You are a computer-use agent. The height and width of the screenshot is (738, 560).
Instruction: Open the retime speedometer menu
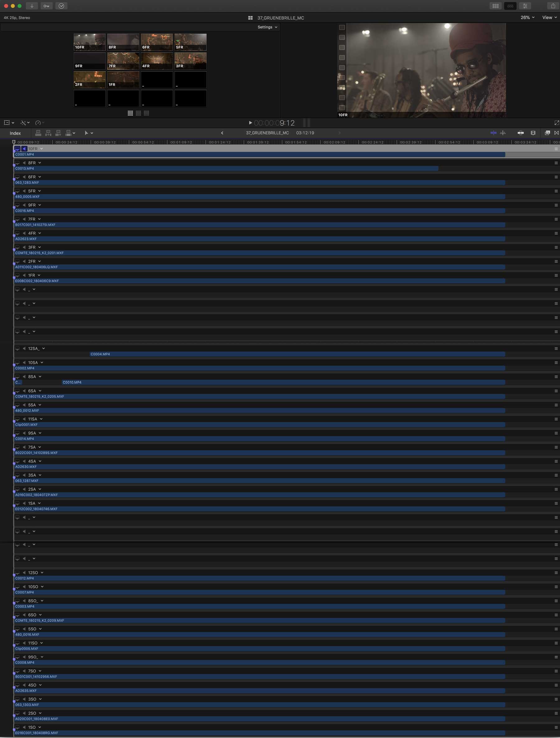[40, 123]
